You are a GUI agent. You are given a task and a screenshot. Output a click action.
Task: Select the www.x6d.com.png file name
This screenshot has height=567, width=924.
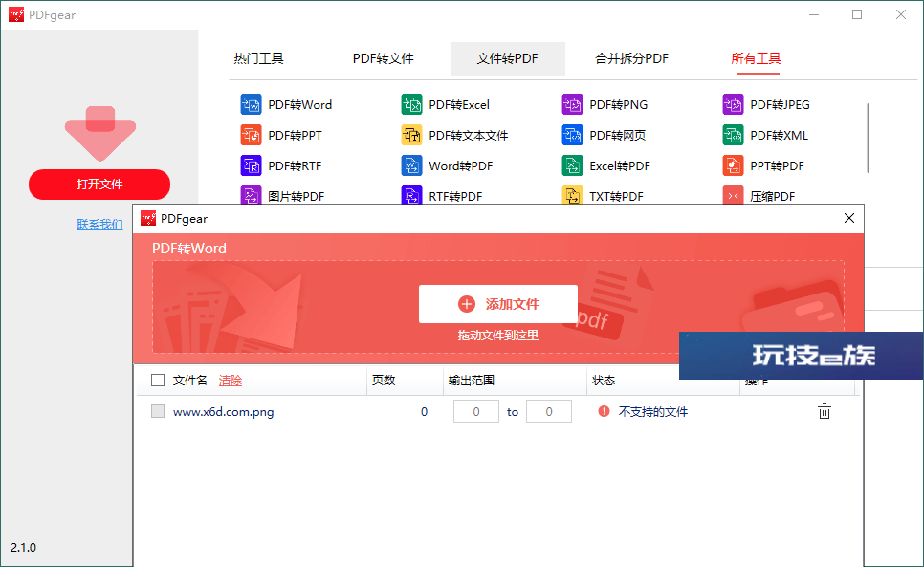tap(223, 411)
